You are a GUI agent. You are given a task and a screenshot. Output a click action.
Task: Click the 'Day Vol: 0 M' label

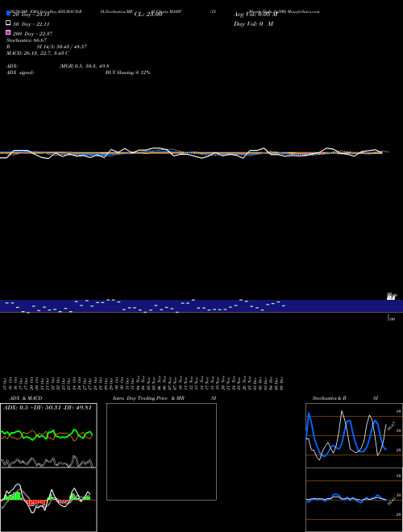[253, 24]
